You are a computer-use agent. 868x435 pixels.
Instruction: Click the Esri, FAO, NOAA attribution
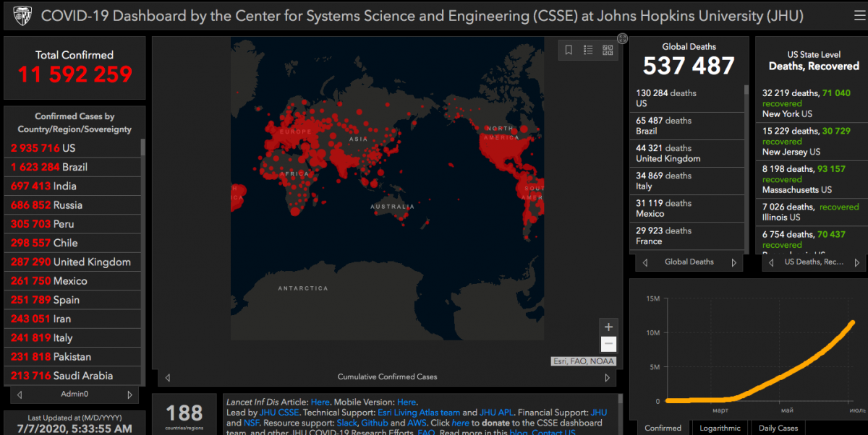[583, 361]
